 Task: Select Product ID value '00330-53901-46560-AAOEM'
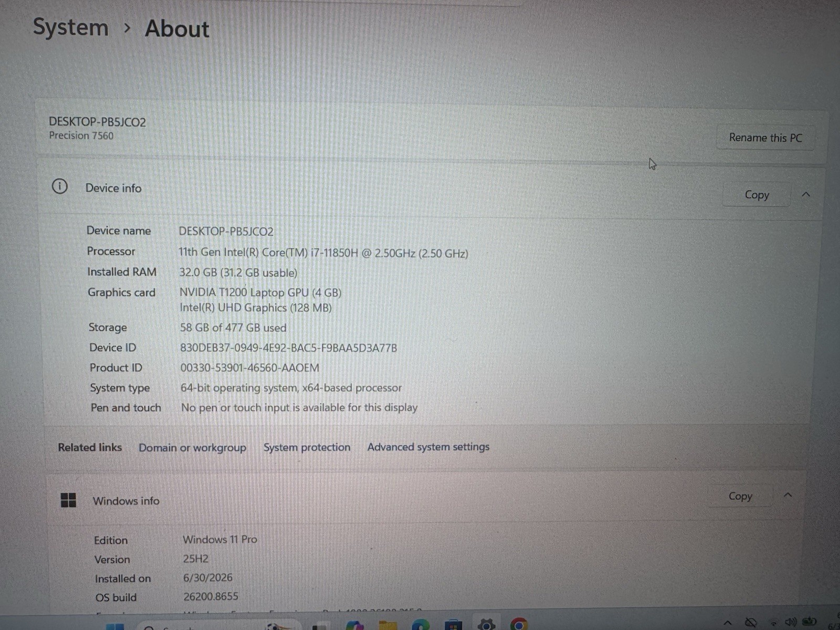(x=250, y=368)
